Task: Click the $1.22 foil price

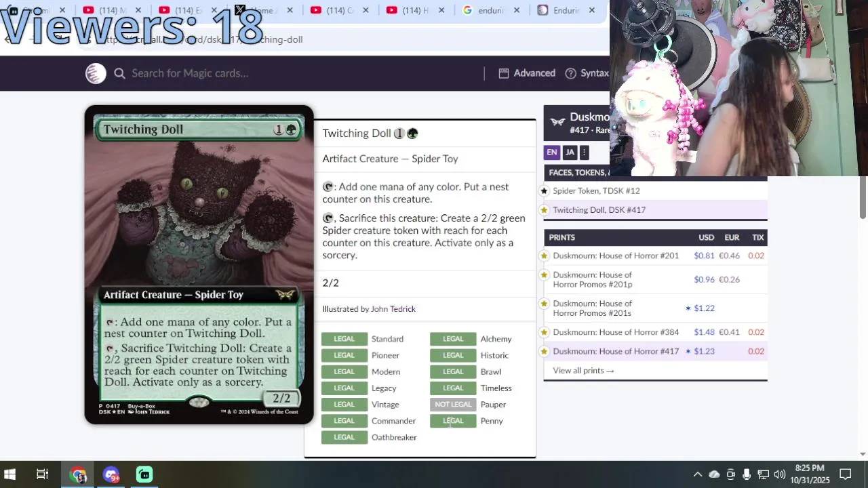Action: (704, 308)
